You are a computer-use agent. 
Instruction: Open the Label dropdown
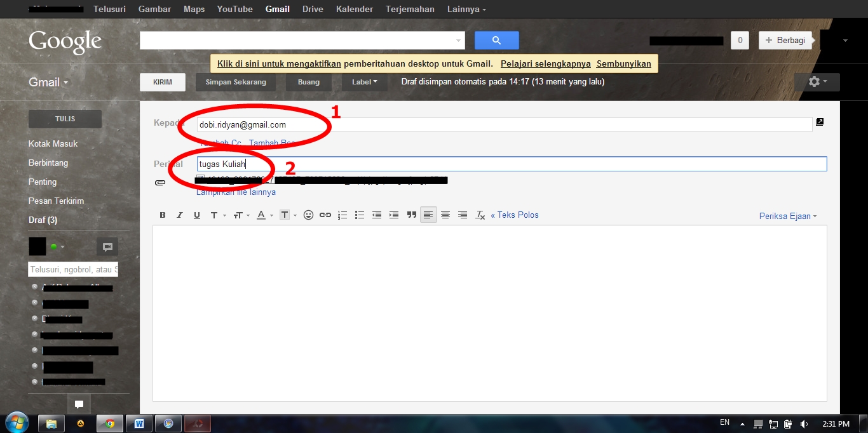tap(364, 81)
